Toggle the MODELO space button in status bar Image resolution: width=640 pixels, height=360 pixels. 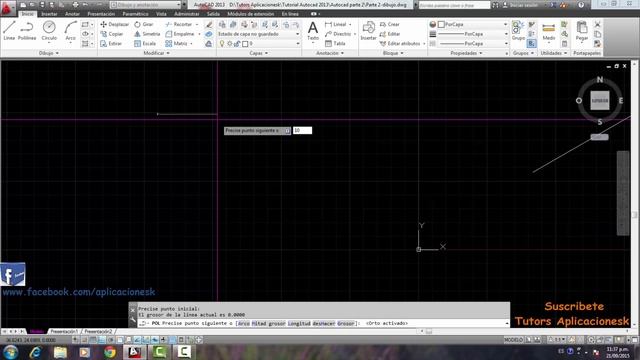513,340
